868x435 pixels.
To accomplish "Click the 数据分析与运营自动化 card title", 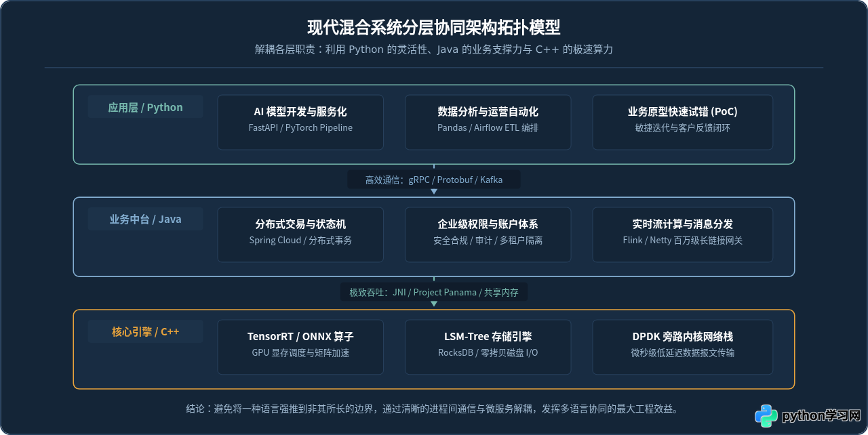I will (488, 112).
